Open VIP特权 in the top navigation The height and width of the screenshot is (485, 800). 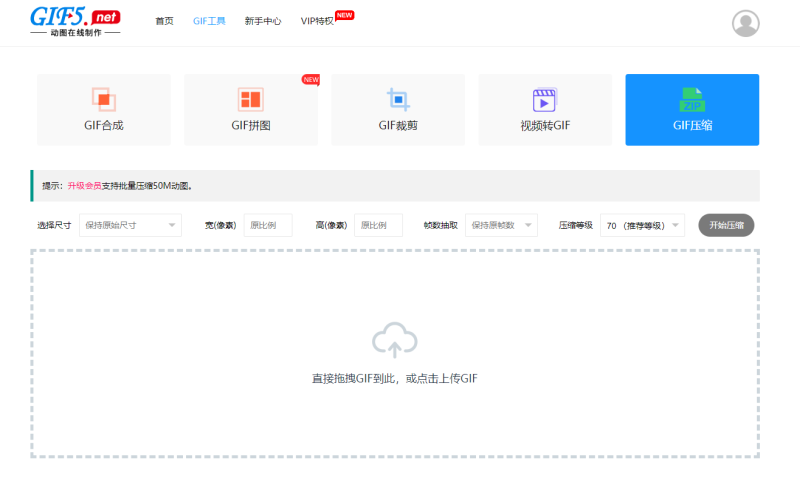click(317, 21)
